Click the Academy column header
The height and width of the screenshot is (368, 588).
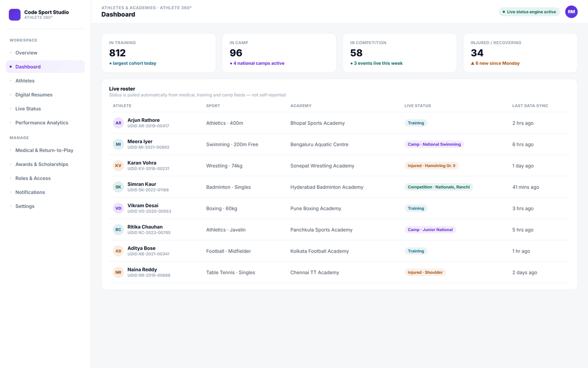(x=301, y=106)
